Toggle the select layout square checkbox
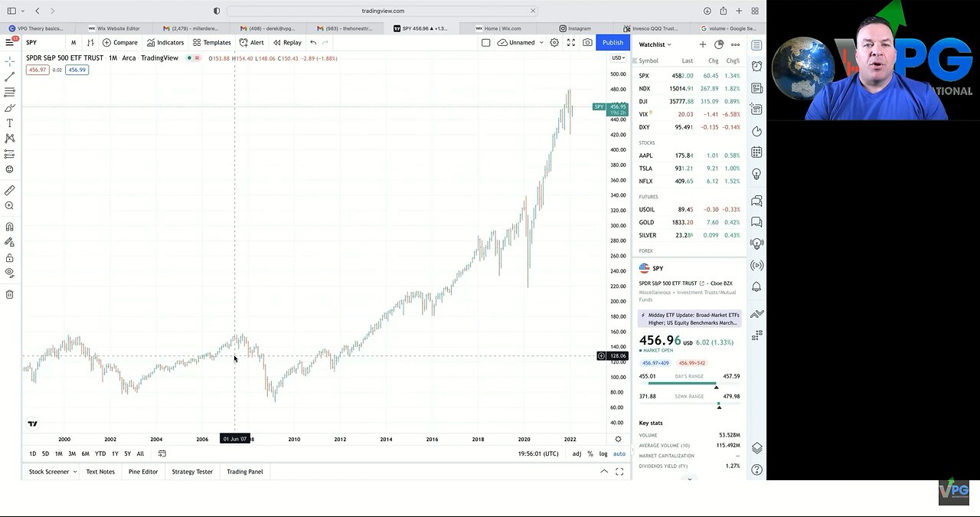The width and height of the screenshot is (980, 517). tap(485, 43)
